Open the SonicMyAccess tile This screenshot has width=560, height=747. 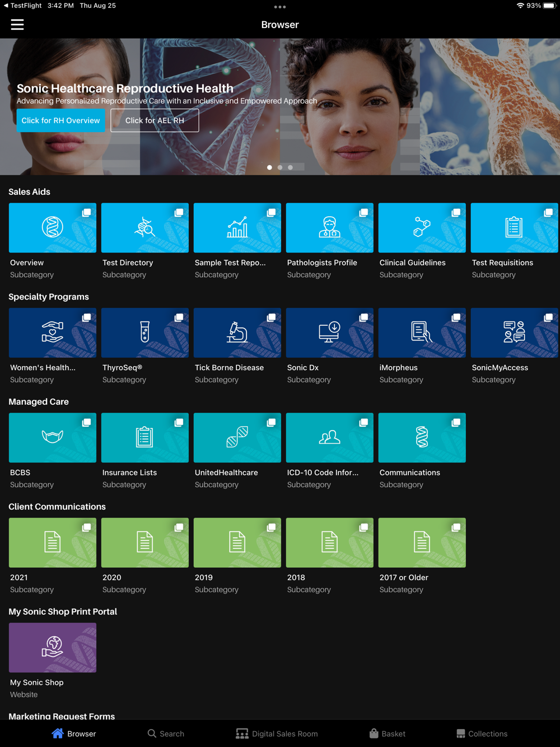[515, 333]
